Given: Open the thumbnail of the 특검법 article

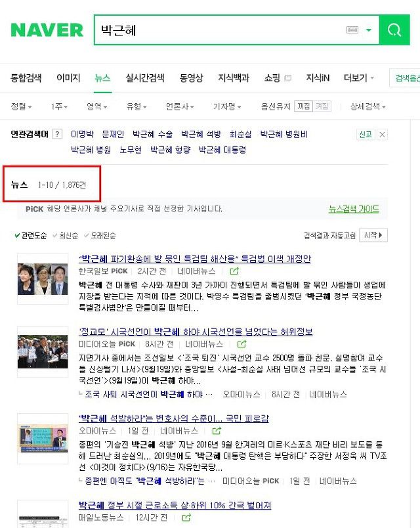Looking at the screenshot, I should (43, 279).
